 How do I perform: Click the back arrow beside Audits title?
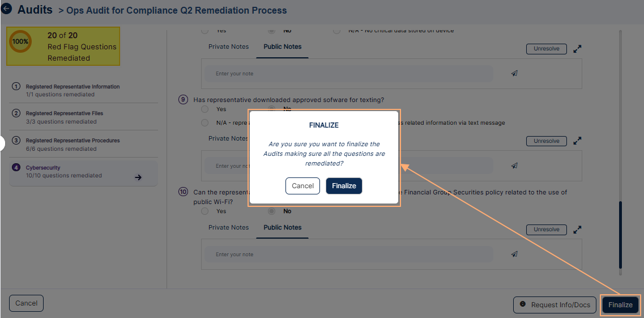[x=7, y=9]
